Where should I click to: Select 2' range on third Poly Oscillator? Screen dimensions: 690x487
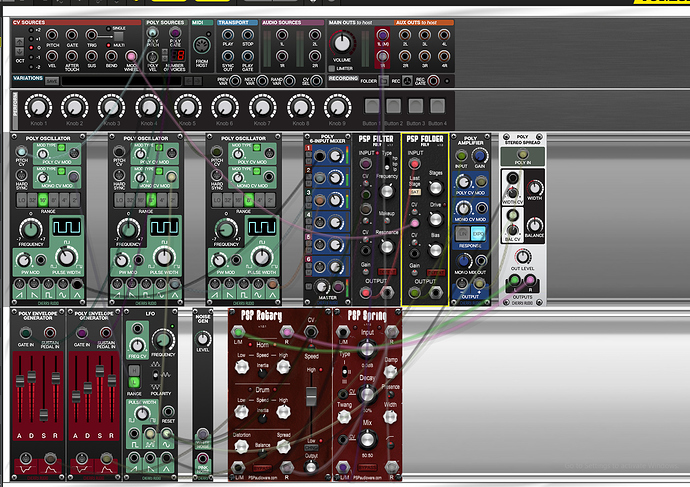(x=270, y=200)
